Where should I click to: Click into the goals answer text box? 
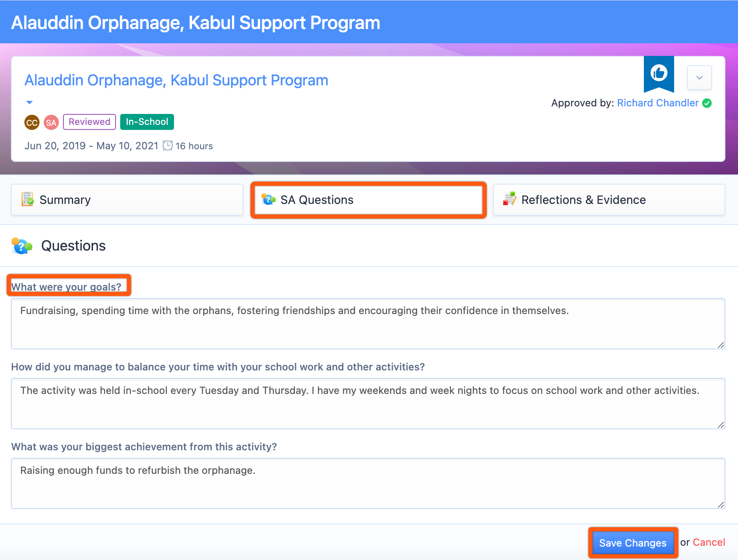[368, 324]
